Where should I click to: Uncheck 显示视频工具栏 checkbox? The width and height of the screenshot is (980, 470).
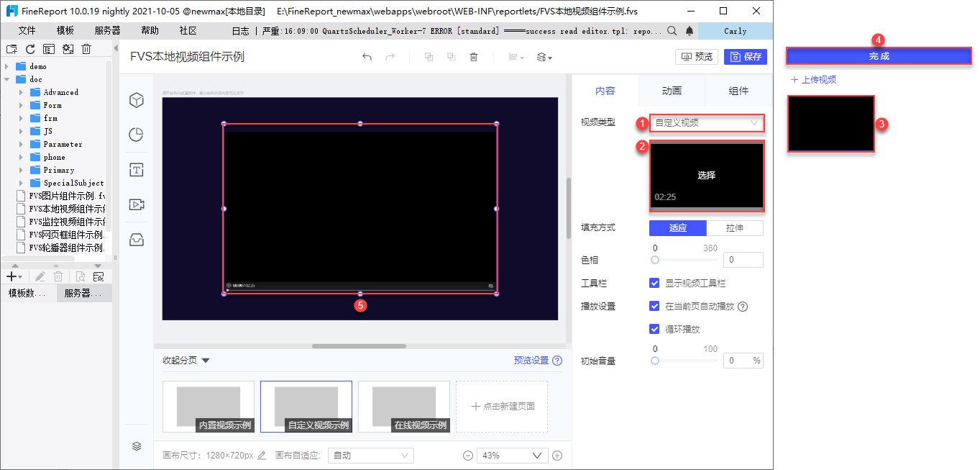pyautogui.click(x=654, y=284)
